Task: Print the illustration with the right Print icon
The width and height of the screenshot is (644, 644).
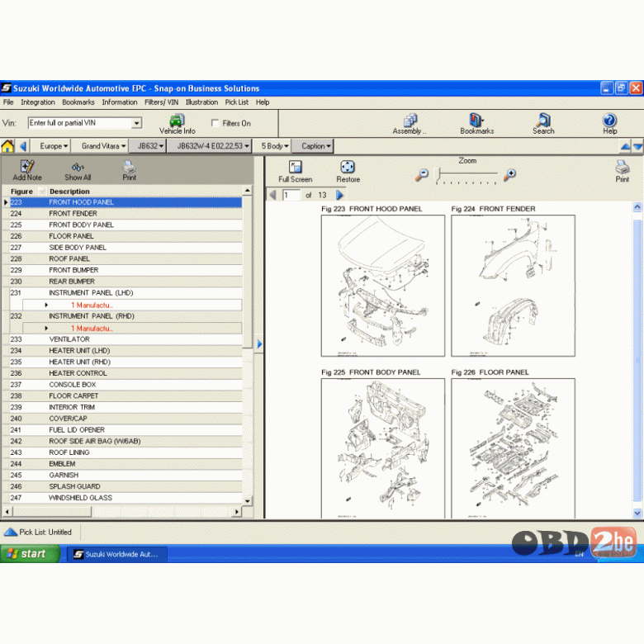Action: (x=623, y=167)
